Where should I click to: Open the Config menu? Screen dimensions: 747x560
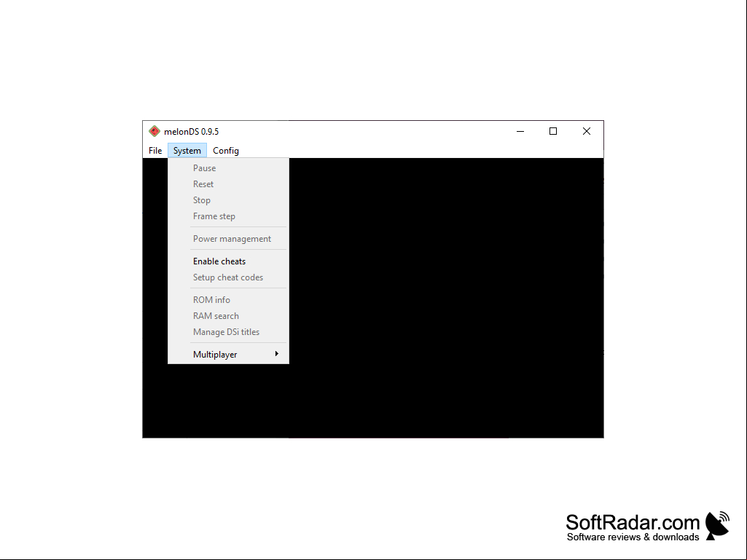click(x=226, y=151)
